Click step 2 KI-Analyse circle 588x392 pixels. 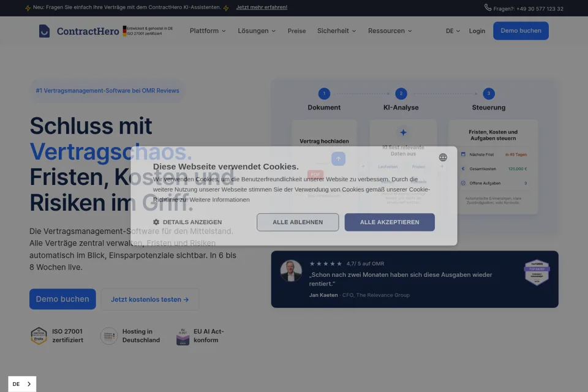[401, 93]
